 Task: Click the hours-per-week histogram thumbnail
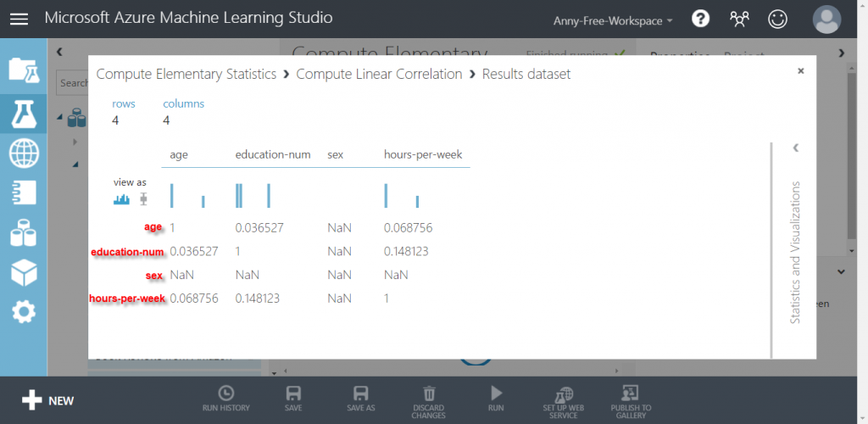tap(402, 195)
